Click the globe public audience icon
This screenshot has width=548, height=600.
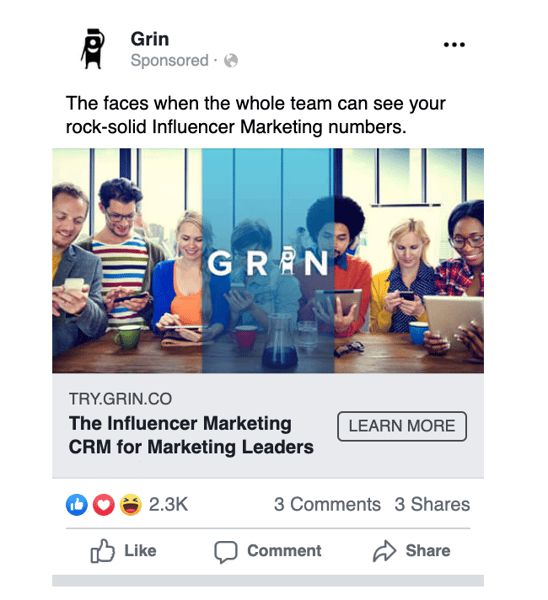click(x=231, y=60)
